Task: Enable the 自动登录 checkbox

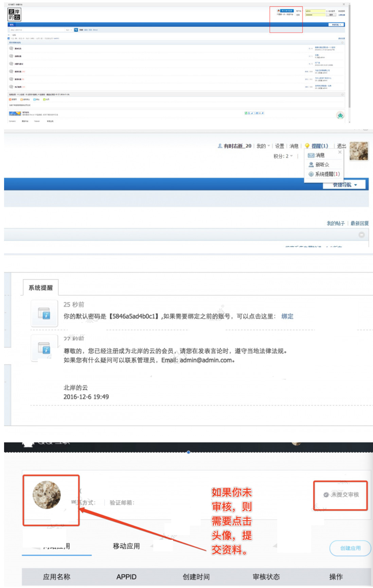Action: 327,11
